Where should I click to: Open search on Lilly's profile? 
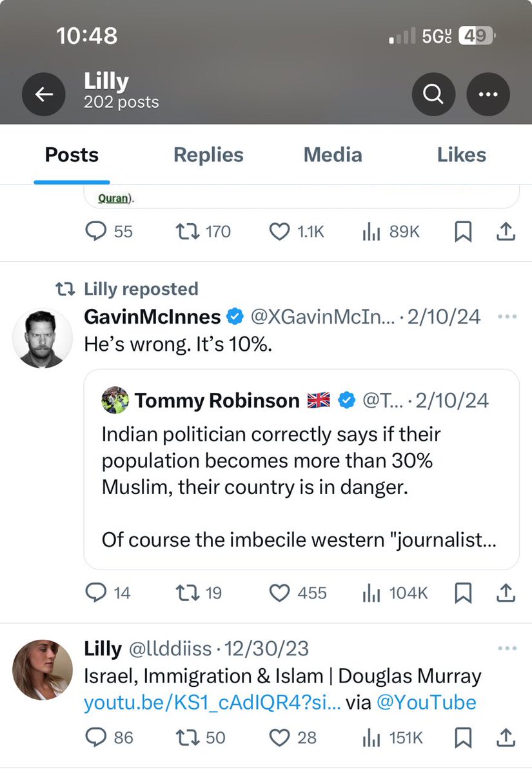click(x=433, y=95)
